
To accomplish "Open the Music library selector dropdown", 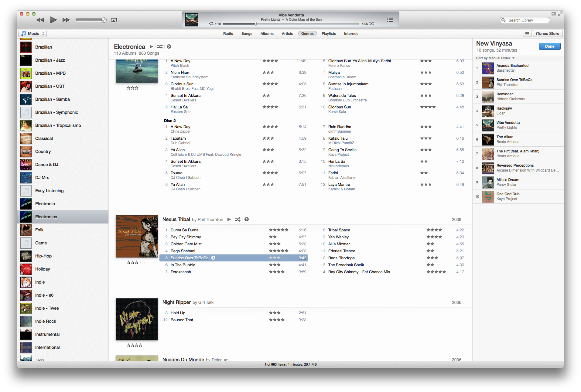I will [x=33, y=33].
